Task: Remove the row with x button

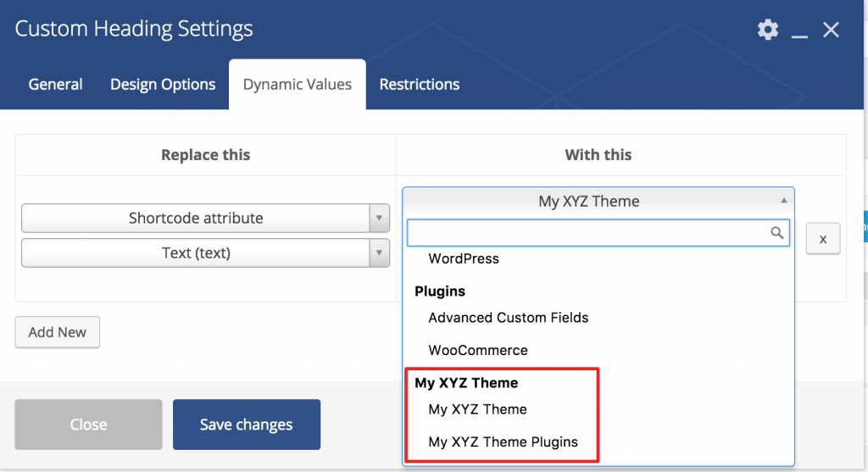Action: (822, 238)
